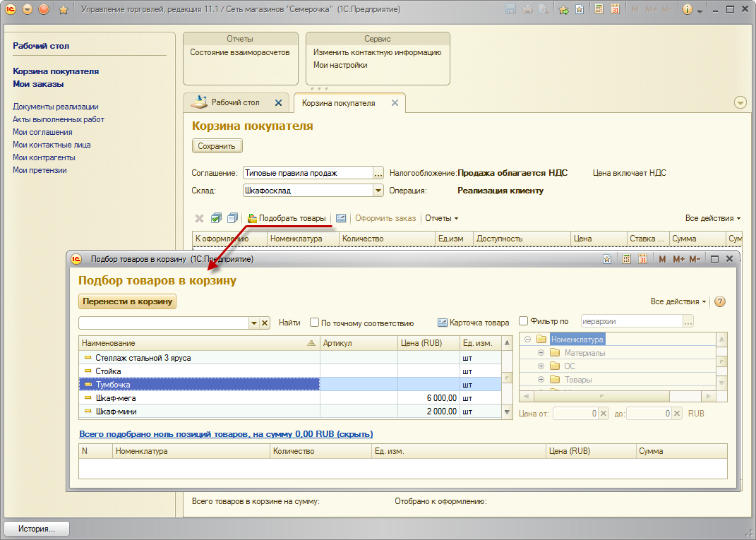Select the 'Стеллаж стальной 3 яруса' row
756x540 pixels.
pos(290,358)
